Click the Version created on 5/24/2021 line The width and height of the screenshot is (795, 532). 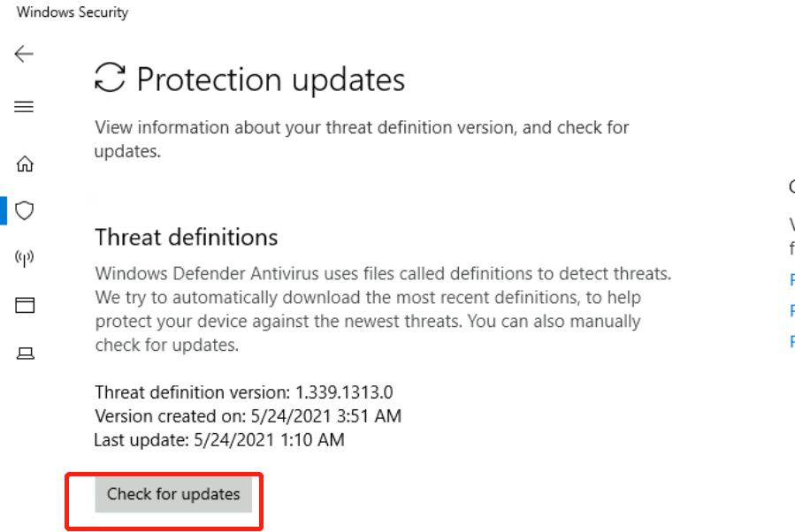click(x=248, y=415)
